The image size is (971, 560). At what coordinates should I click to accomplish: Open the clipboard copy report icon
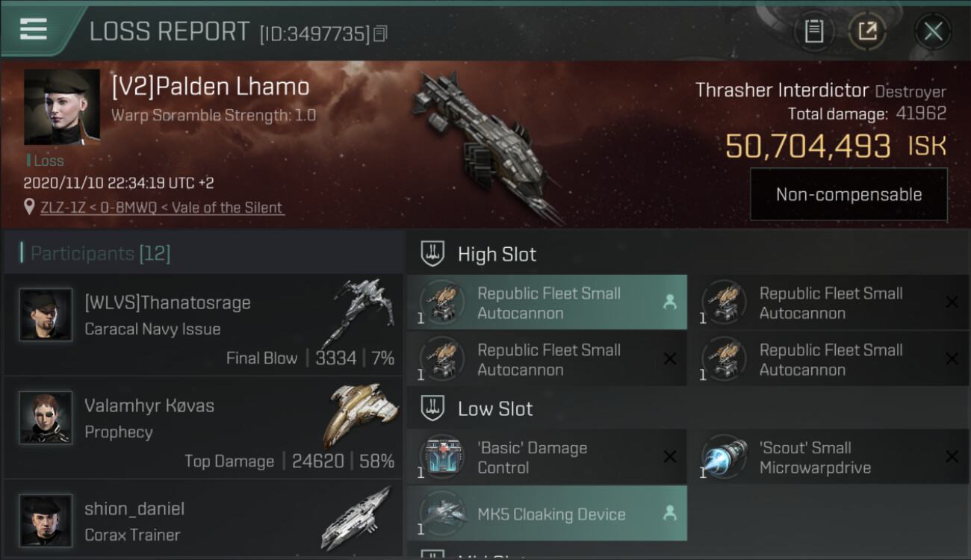pyautogui.click(x=813, y=31)
